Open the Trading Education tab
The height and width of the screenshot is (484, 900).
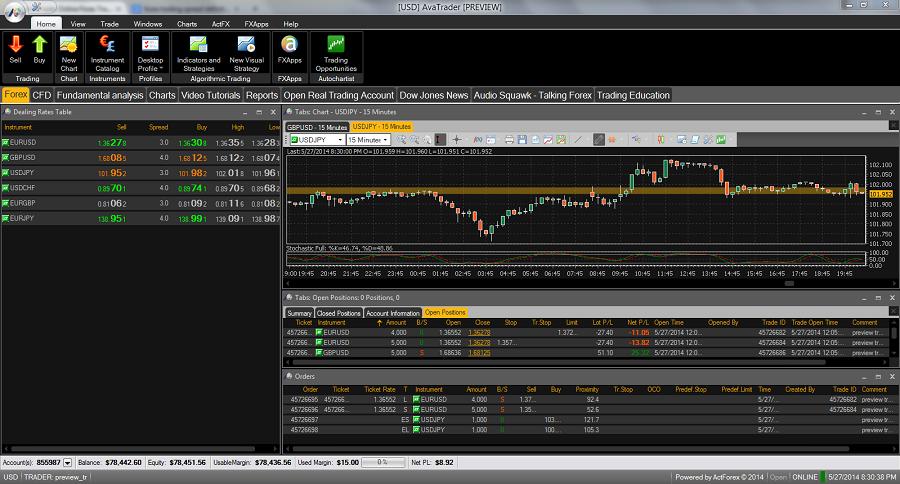(x=633, y=95)
